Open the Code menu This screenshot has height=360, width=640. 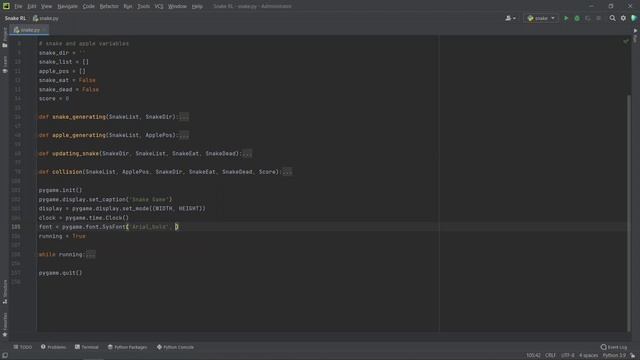[x=88, y=7]
